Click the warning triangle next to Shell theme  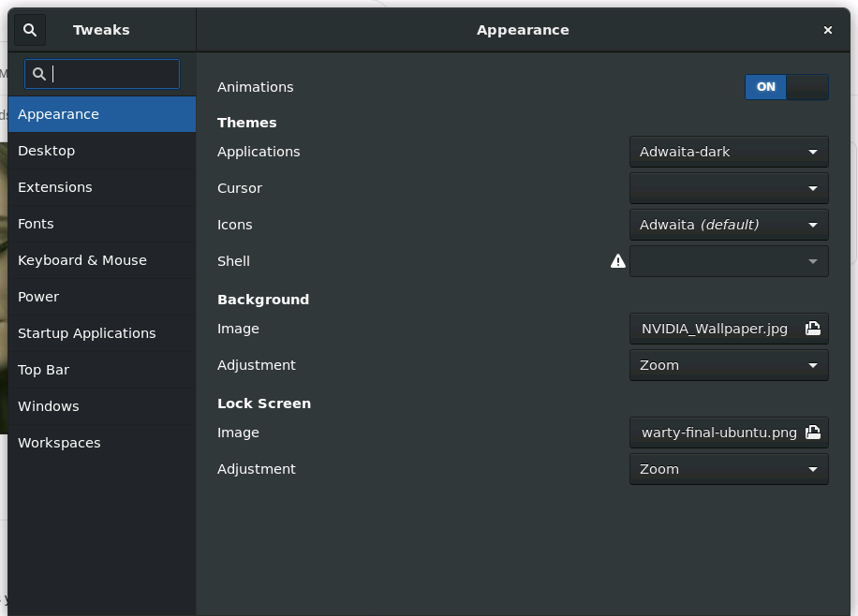(x=617, y=261)
